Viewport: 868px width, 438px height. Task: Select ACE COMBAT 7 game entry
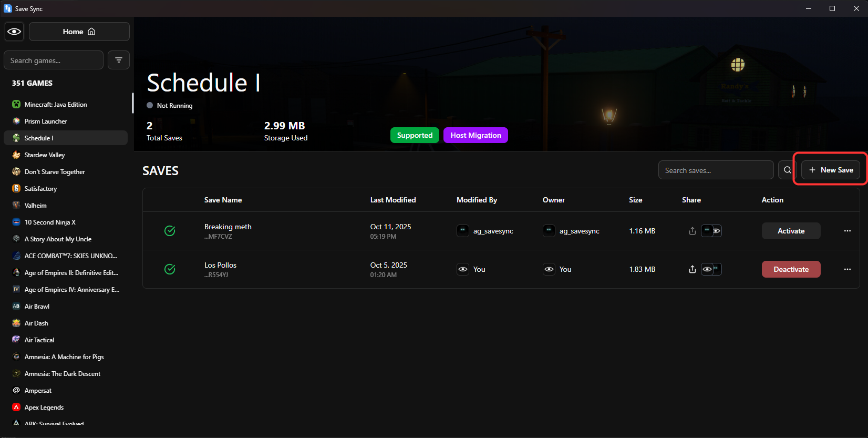click(x=66, y=256)
